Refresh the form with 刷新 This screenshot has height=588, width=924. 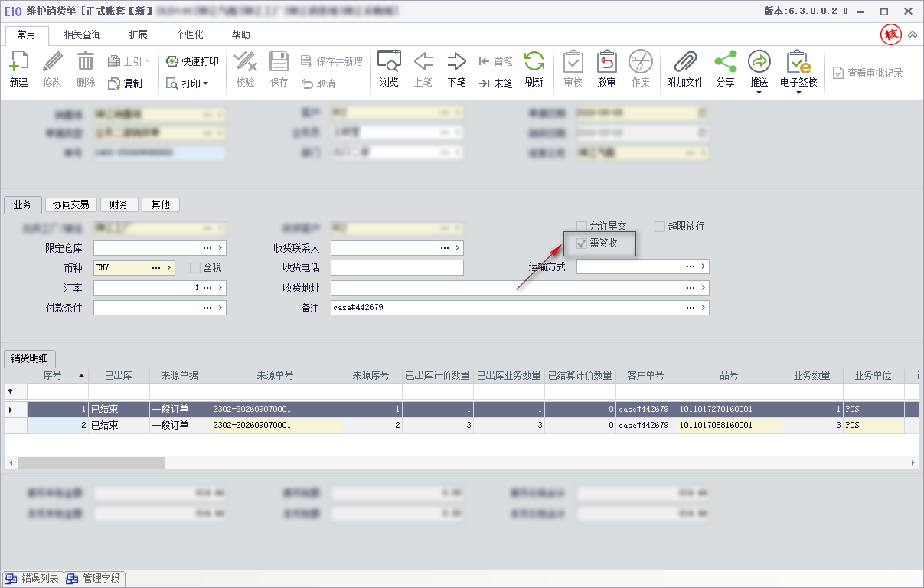(x=534, y=70)
